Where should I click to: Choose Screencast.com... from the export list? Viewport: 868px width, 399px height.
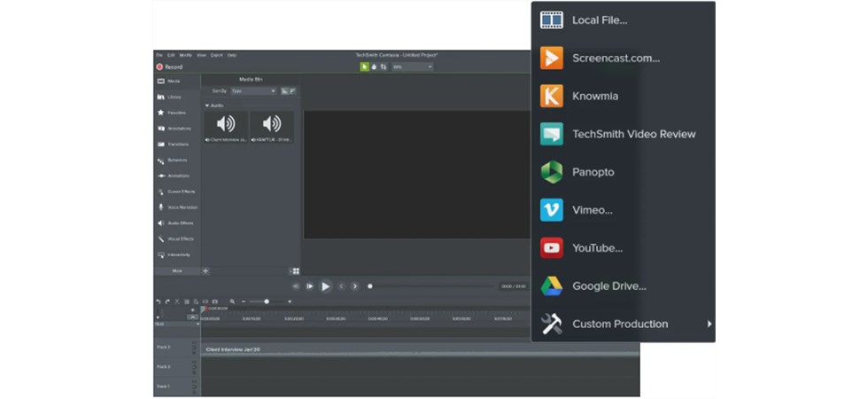pos(624,59)
